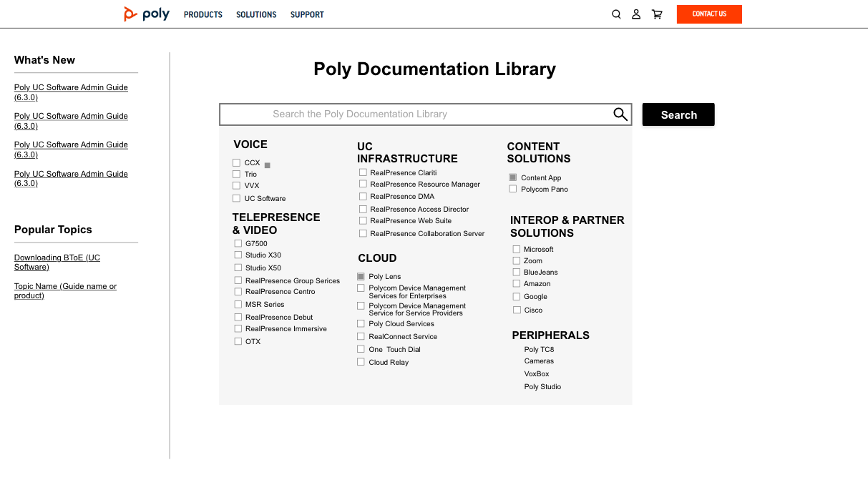Viewport: 868px width, 485px height.
Task: Check the RealPresence DMA checkbox
Action: click(363, 196)
